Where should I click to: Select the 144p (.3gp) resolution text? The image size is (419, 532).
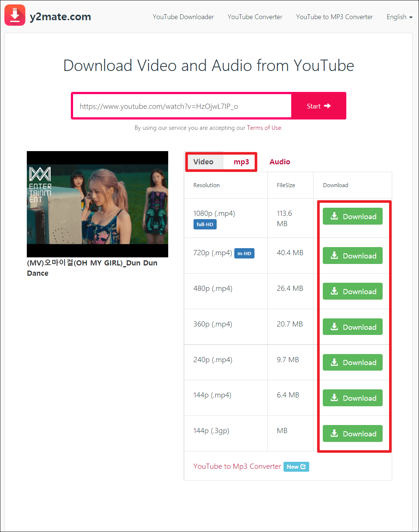tap(211, 431)
